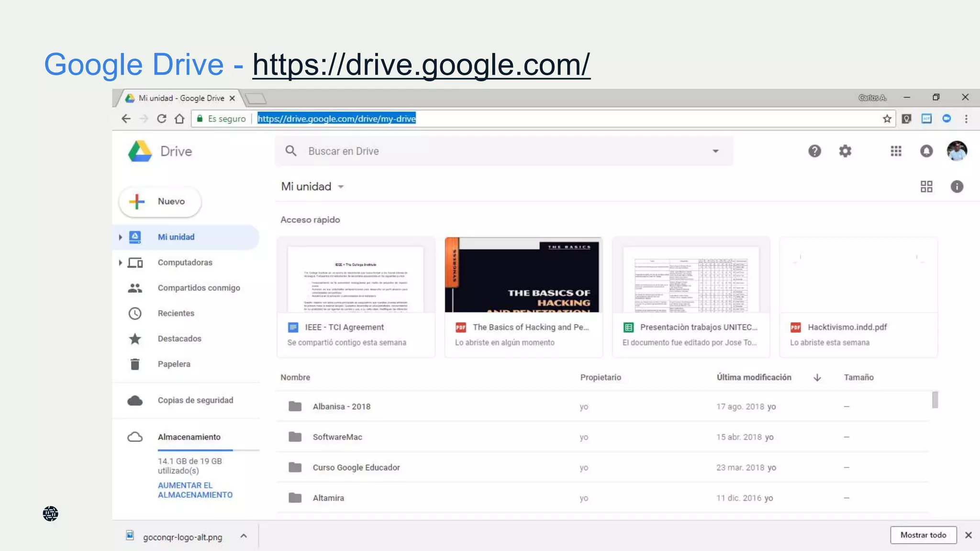This screenshot has width=980, height=551.
Task: Open the Chrome three-dot menu
Action: point(966,119)
